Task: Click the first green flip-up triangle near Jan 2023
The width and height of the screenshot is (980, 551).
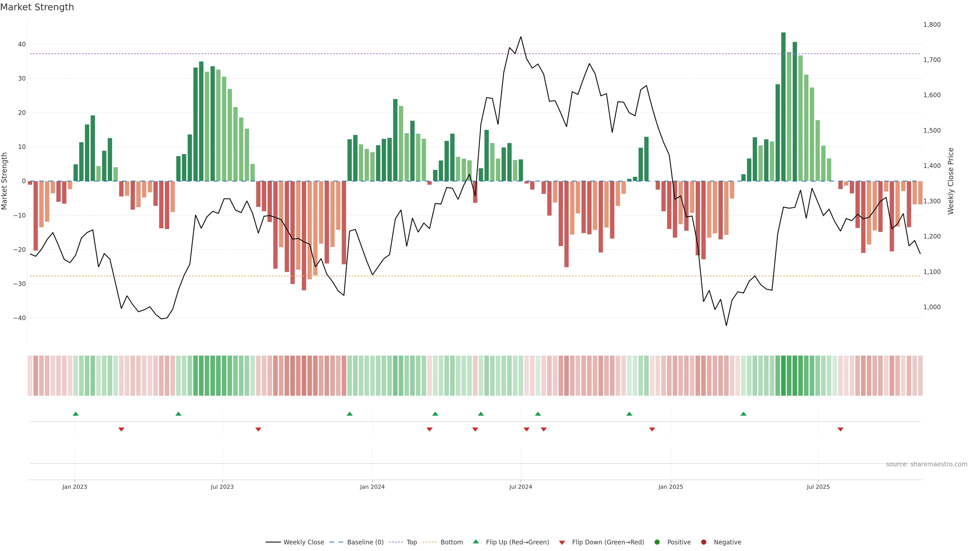Action: [x=75, y=414]
